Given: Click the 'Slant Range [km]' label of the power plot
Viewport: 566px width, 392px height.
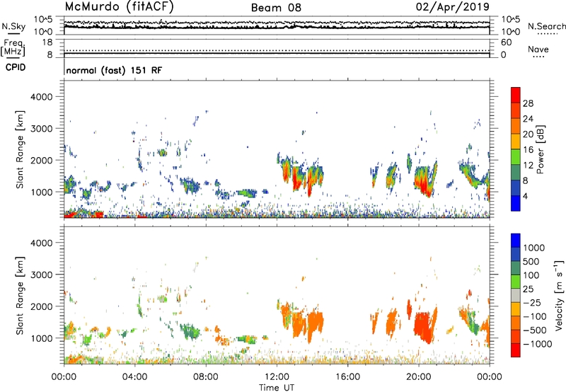Looking at the screenshot, I should (20, 149).
